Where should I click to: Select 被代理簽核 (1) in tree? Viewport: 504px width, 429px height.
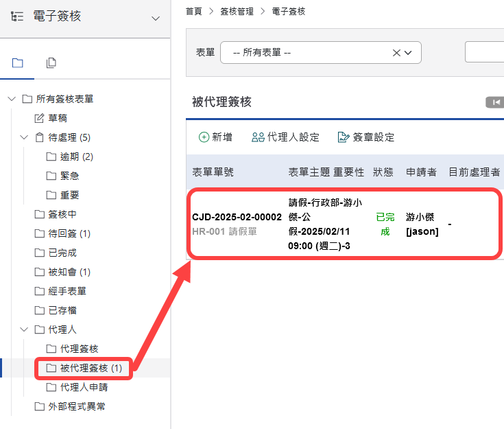[84, 368]
